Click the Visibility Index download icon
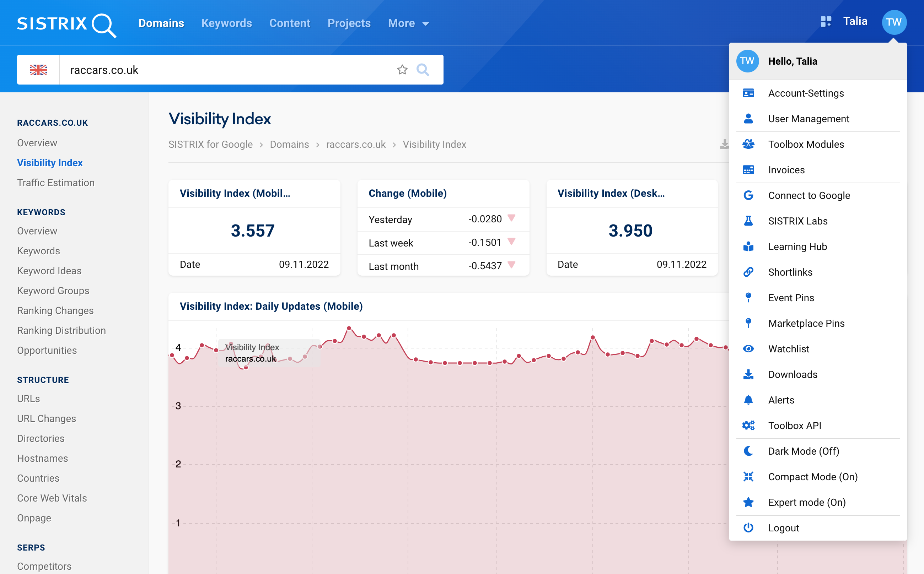Image resolution: width=924 pixels, height=574 pixels. pyautogui.click(x=726, y=144)
